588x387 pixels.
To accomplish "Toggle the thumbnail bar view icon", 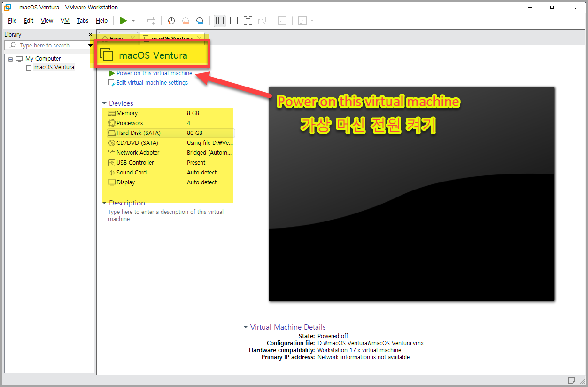I will 233,21.
